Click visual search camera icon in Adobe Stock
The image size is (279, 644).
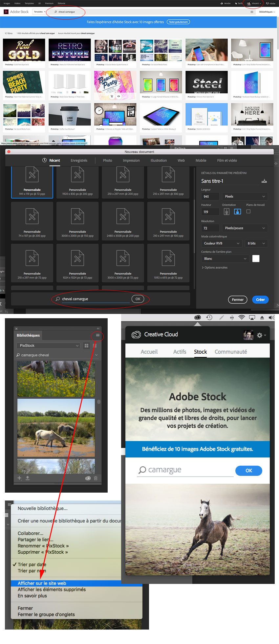pyautogui.click(x=252, y=12)
